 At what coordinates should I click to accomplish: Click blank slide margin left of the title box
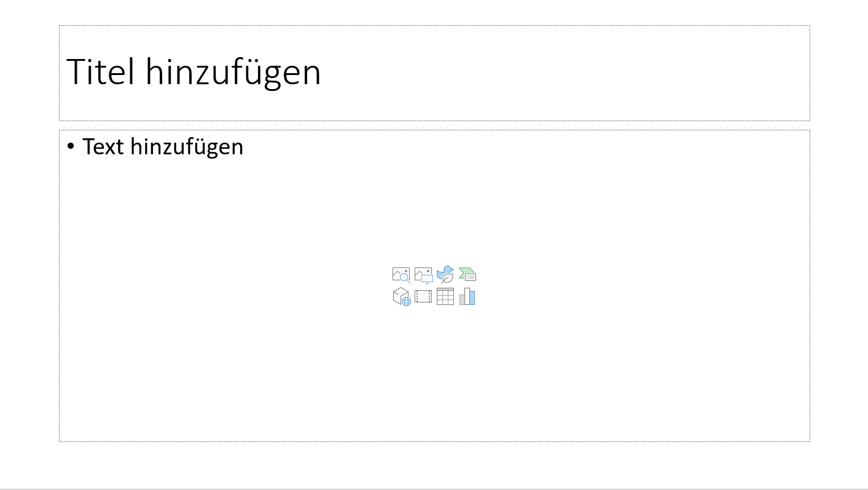(29, 73)
